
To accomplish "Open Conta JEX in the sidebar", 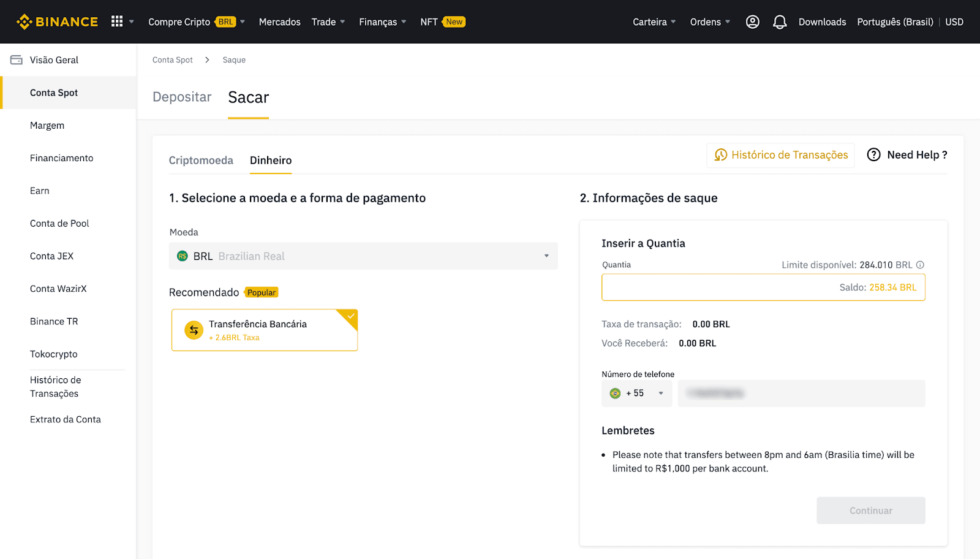I will [51, 256].
